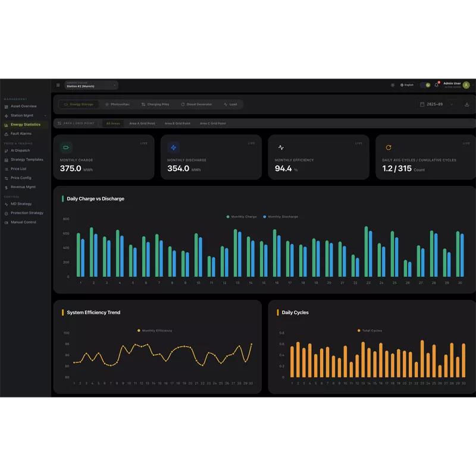Open the 2025-09 month picker
This screenshot has width=476, height=476.
tap(434, 104)
